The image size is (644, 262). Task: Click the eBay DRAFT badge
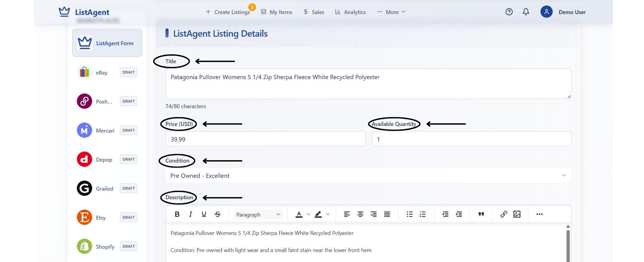click(129, 72)
